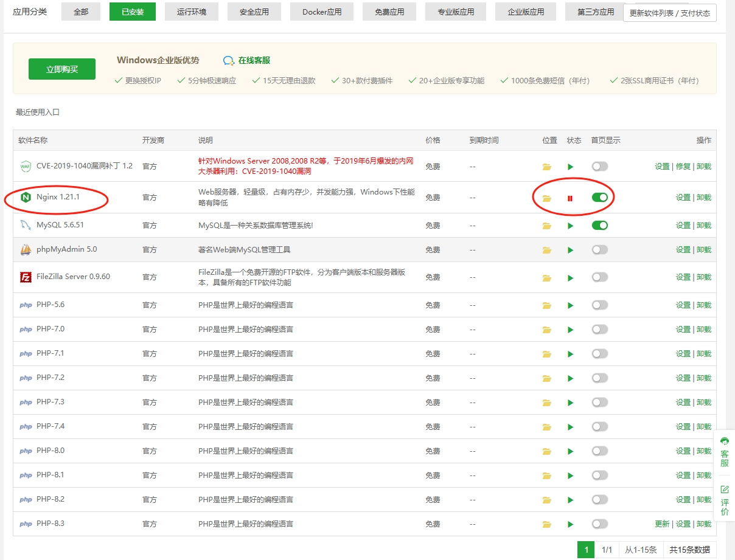Open folder location for PHP-8.3
735x560 pixels.
click(547, 524)
